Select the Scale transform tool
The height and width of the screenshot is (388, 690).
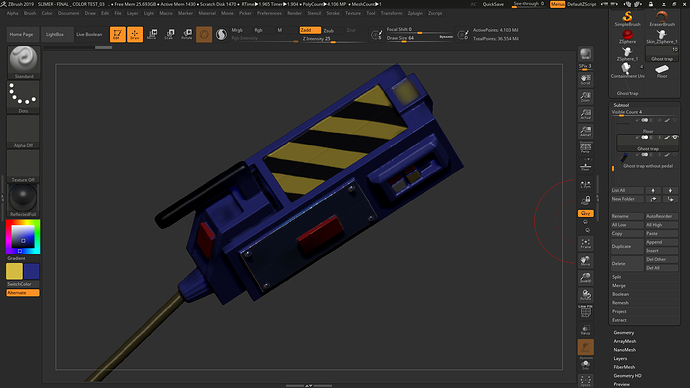pyautogui.click(x=169, y=34)
